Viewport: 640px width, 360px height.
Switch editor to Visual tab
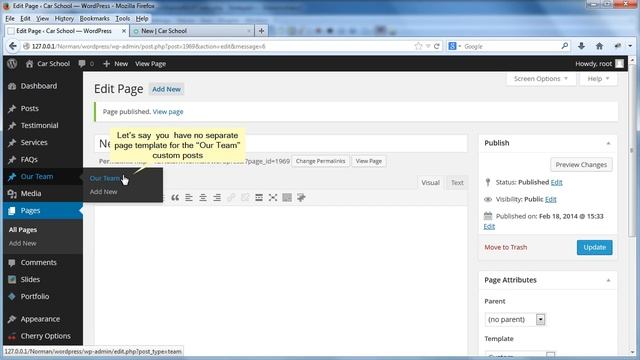coord(430,182)
